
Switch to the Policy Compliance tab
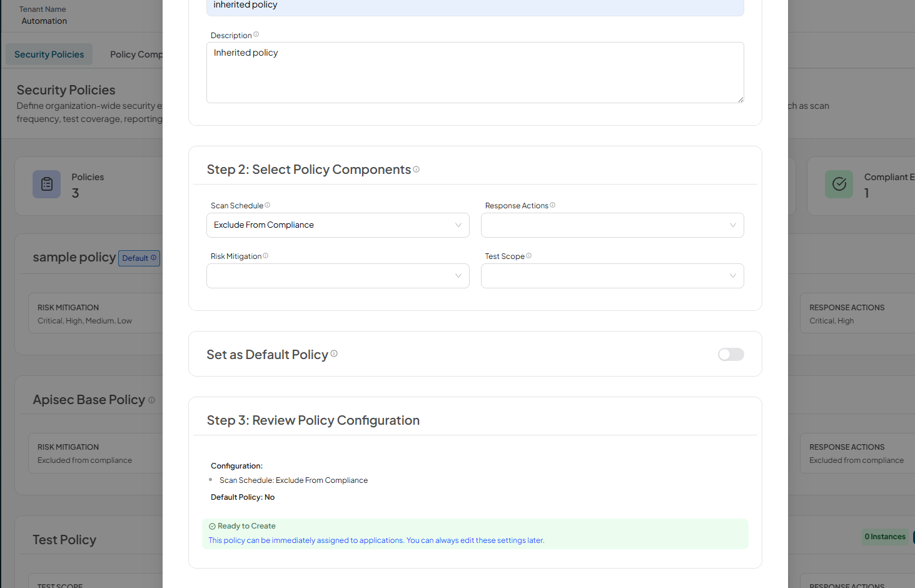pyautogui.click(x=136, y=54)
